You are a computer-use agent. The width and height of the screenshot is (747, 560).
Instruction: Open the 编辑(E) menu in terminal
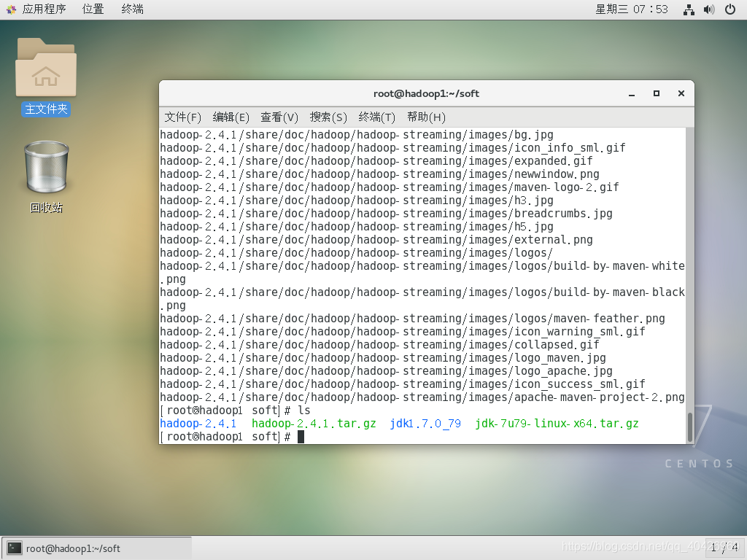coord(231,117)
